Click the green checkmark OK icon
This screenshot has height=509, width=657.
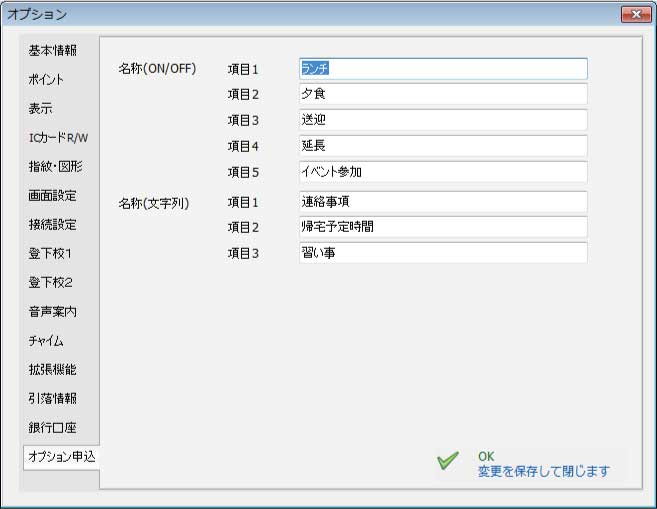tap(449, 462)
